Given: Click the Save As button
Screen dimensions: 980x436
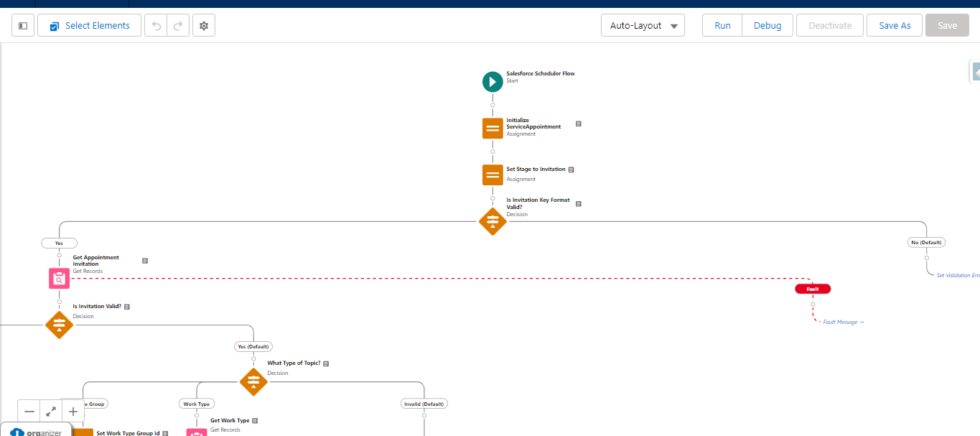Looking at the screenshot, I should [895, 26].
